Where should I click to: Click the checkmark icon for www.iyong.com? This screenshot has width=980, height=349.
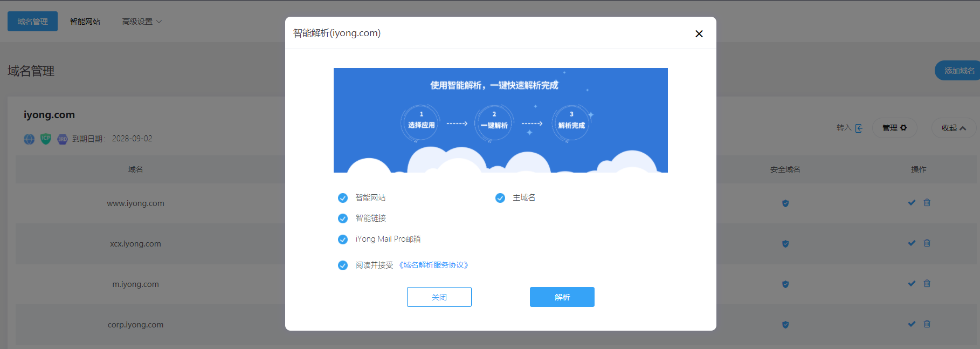coord(912,203)
